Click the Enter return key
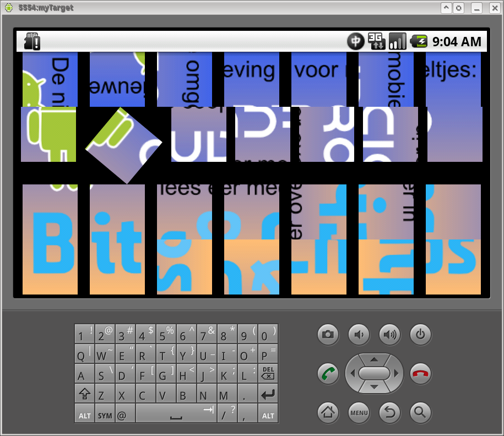This screenshot has height=436, width=504. [x=268, y=393]
